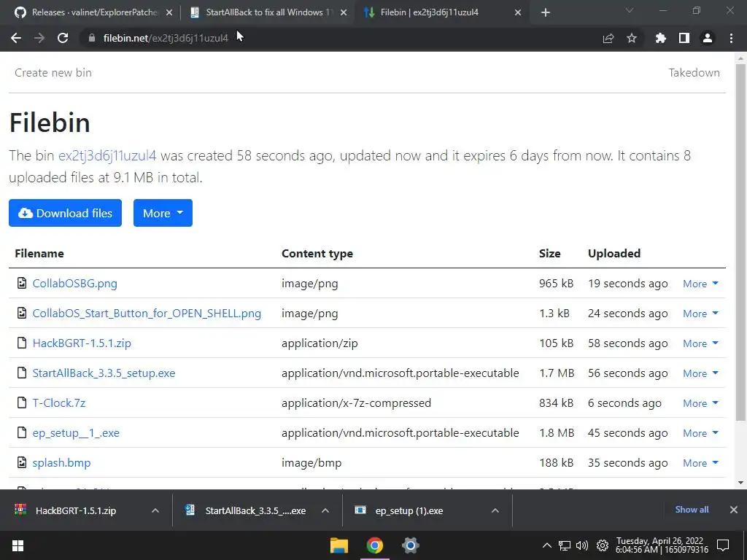The height and width of the screenshot is (560, 747).
Task: Close the Releases valinet/ExplorerPatcher tab
Action: tap(169, 13)
